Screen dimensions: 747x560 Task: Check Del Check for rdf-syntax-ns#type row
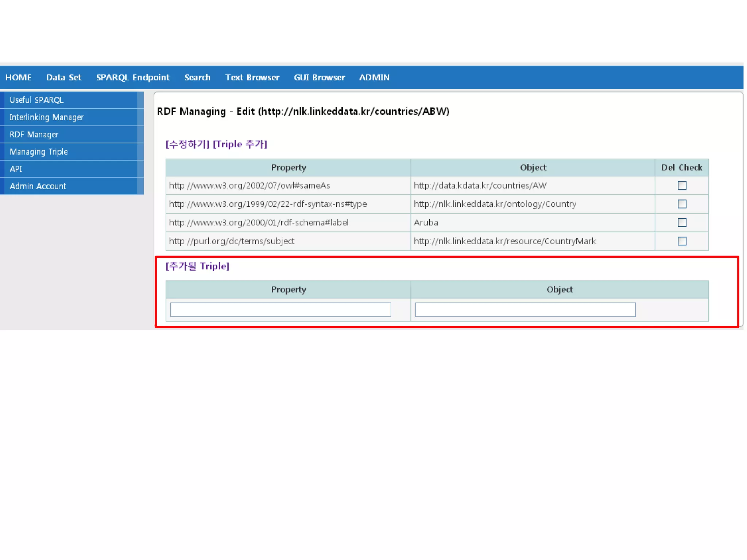point(682,204)
